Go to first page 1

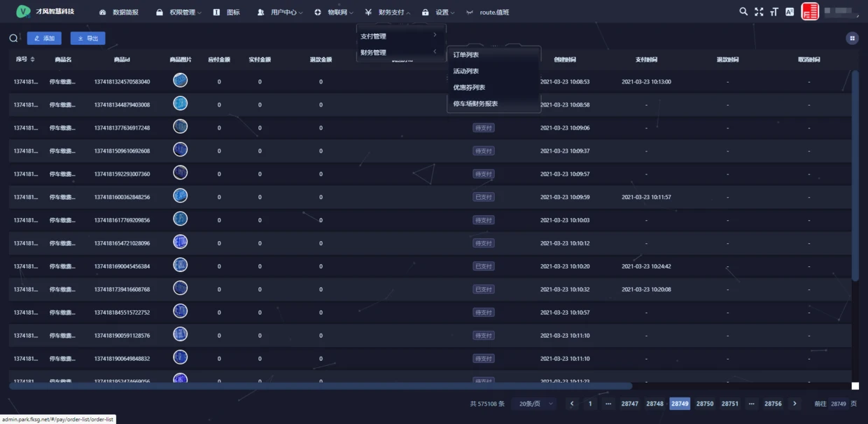point(590,404)
